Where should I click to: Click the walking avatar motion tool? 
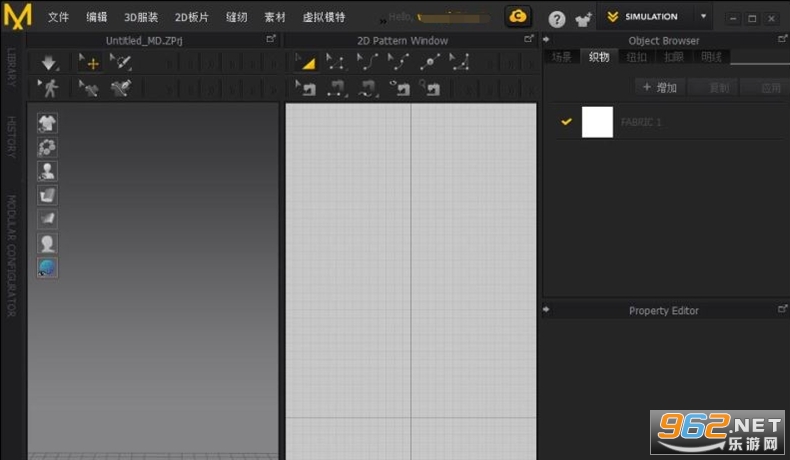[x=49, y=88]
